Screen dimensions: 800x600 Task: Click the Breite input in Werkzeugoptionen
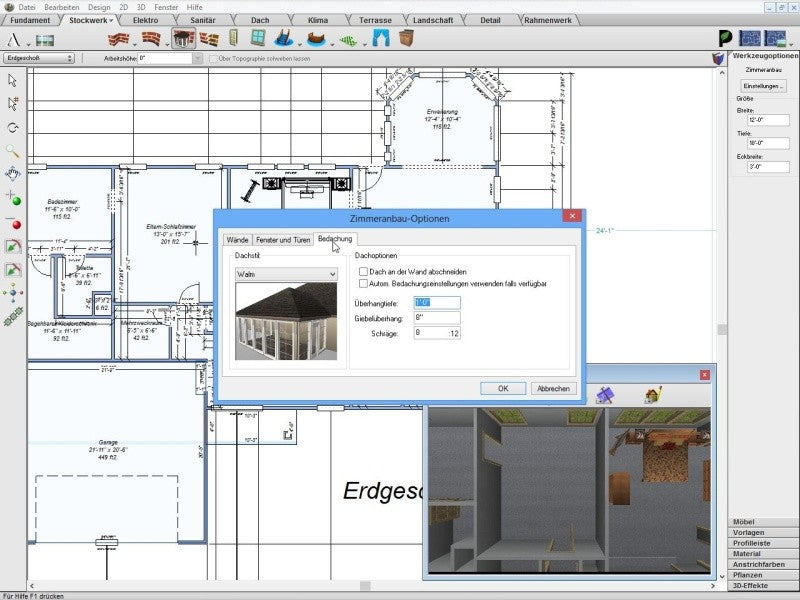768,120
